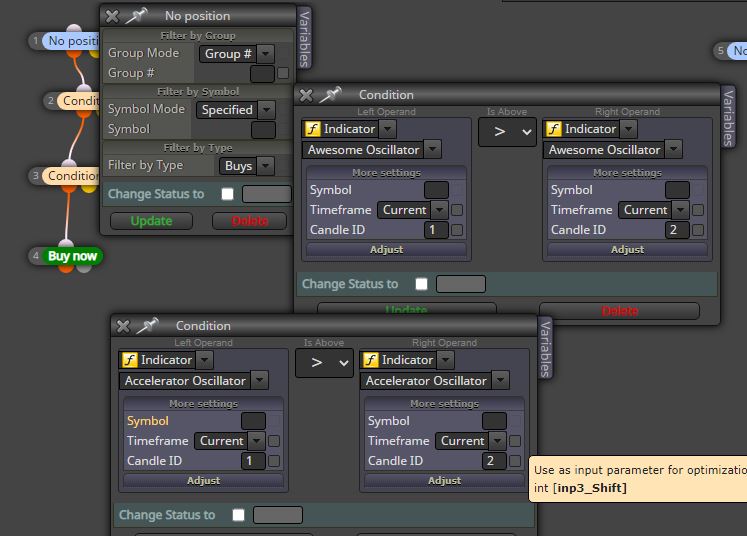This screenshot has width=747, height=536.
Task: Open Awesome left Timeframe Current dropdown
Action: pyautogui.click(x=413, y=210)
